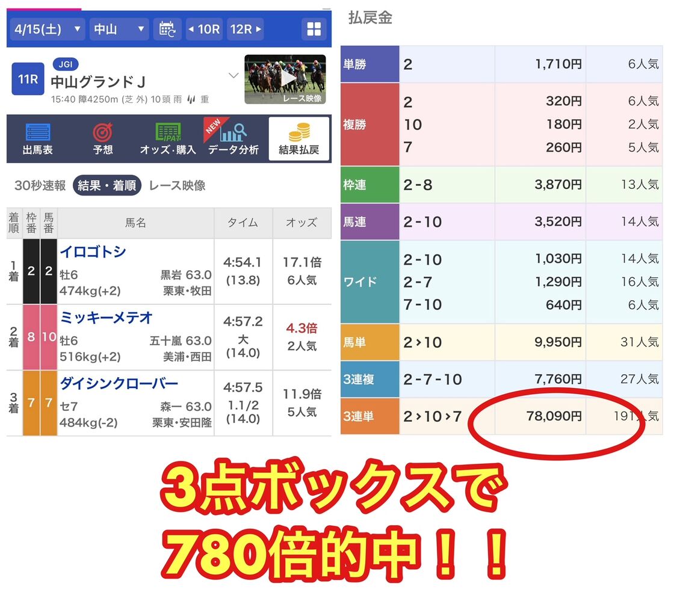
Task: Click the JGI grade badge
Action: coord(66,64)
